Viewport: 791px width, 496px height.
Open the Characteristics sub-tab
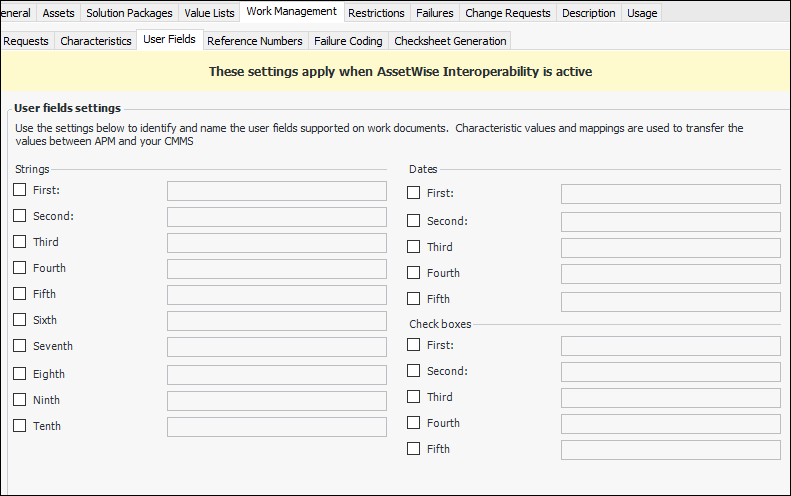click(x=96, y=41)
